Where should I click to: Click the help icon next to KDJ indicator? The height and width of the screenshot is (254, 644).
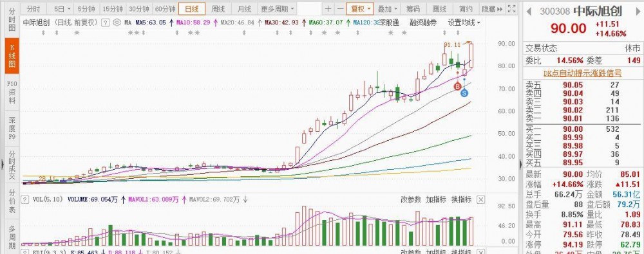point(25,252)
